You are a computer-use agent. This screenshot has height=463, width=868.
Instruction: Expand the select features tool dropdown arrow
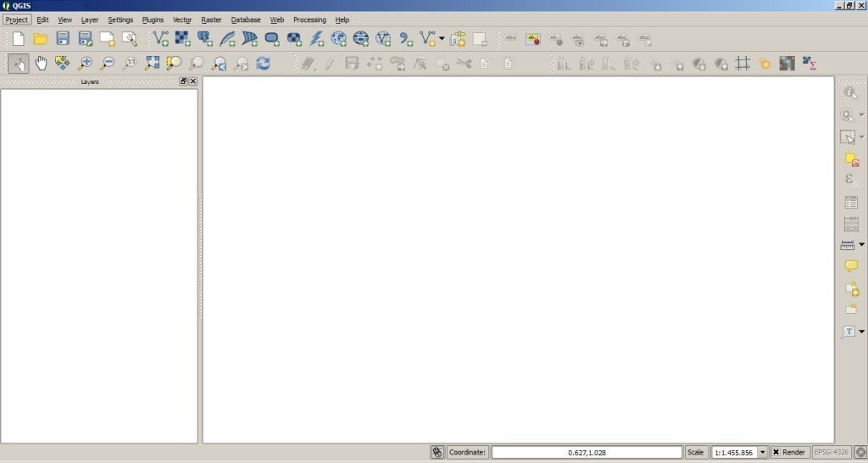(861, 137)
